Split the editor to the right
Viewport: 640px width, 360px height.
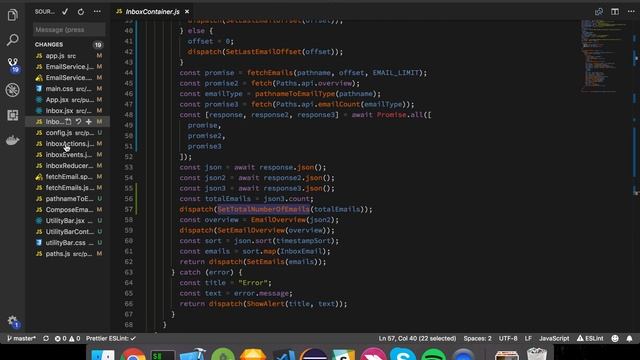point(615,12)
